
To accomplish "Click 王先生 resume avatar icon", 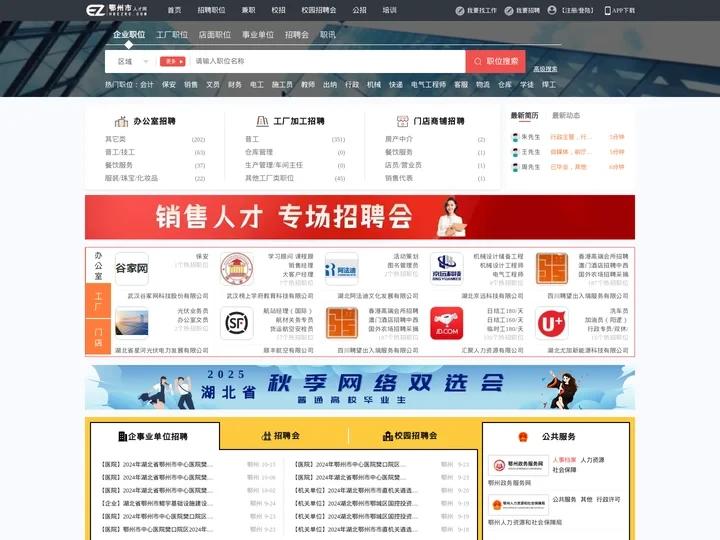I will pos(515,152).
